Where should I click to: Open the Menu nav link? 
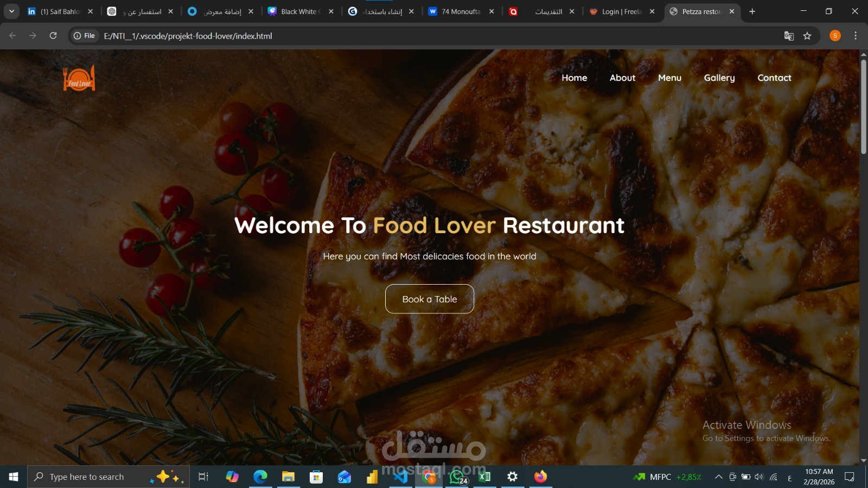[669, 78]
